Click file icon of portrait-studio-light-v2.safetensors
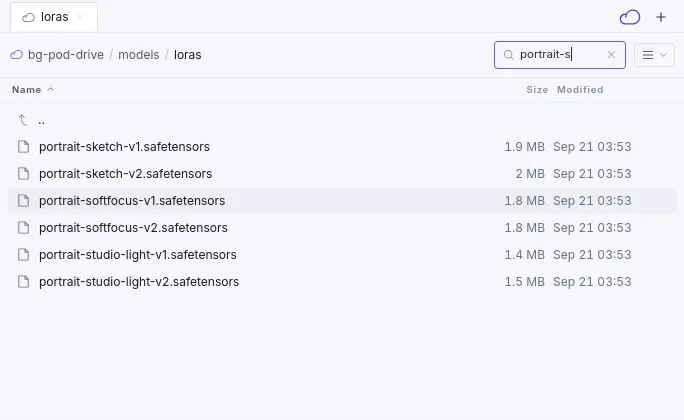 click(x=24, y=282)
